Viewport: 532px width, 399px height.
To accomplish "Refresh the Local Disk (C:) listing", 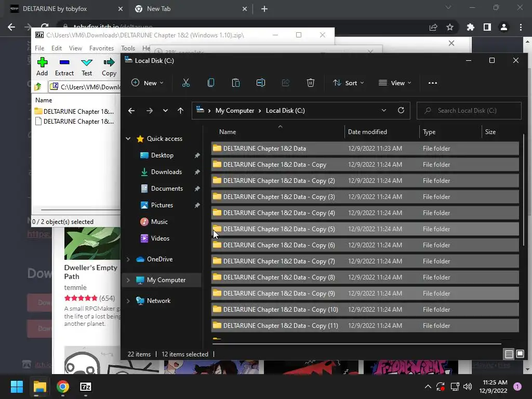I will tap(401, 110).
